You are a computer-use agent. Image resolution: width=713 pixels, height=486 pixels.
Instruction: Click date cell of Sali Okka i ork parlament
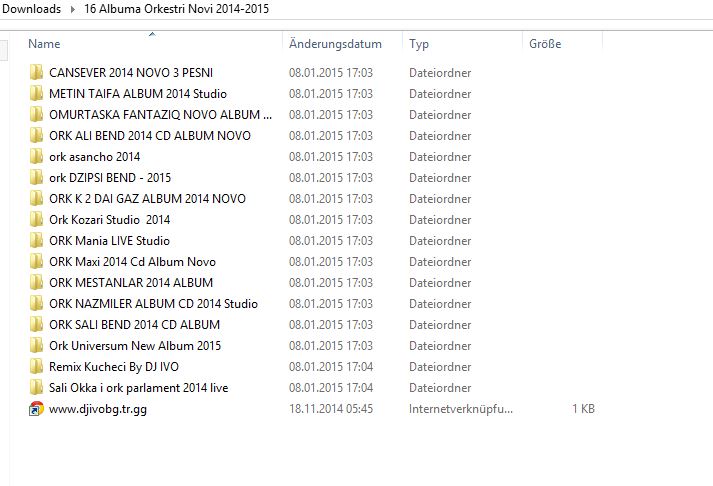tap(331, 387)
